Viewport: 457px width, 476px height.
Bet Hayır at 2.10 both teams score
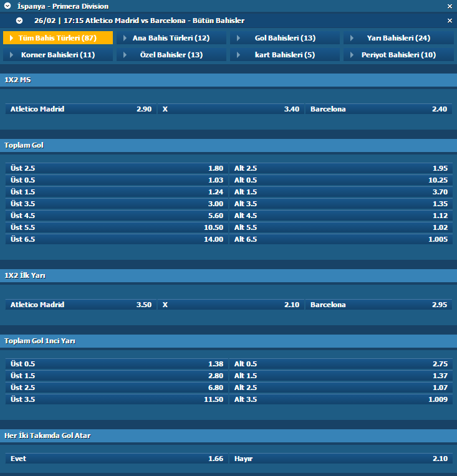(340, 459)
